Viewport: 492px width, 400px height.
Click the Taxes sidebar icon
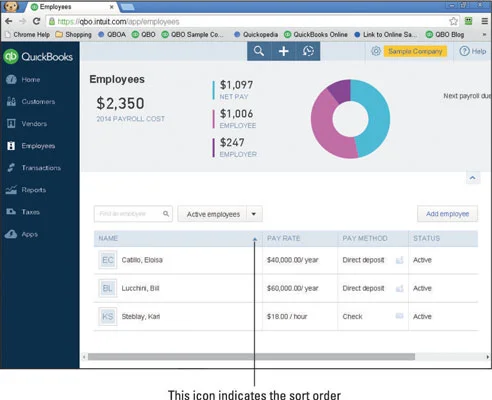(11, 212)
